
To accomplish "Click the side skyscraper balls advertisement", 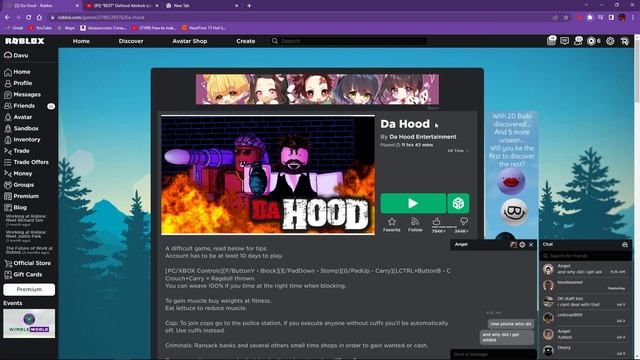I will click(x=512, y=176).
